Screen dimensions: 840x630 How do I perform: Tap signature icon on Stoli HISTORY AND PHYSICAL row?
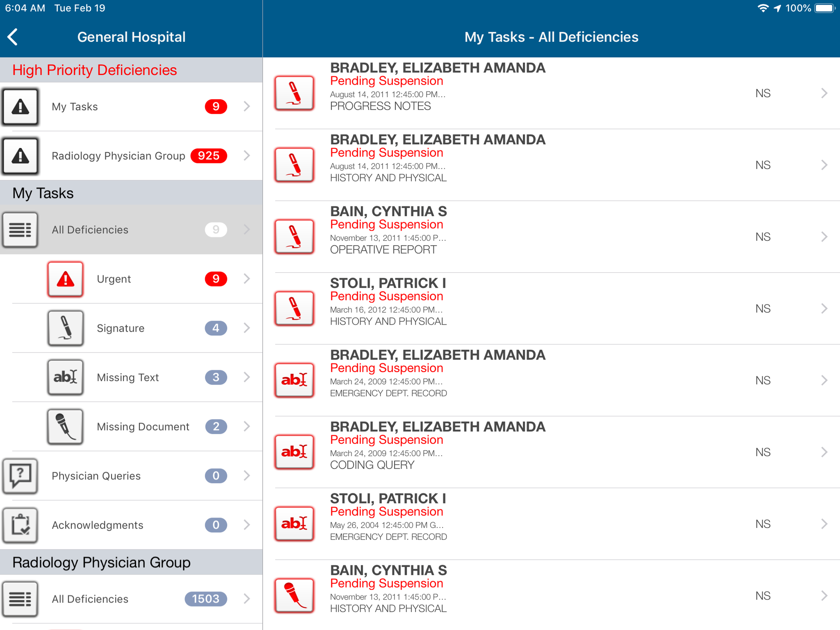coord(294,309)
